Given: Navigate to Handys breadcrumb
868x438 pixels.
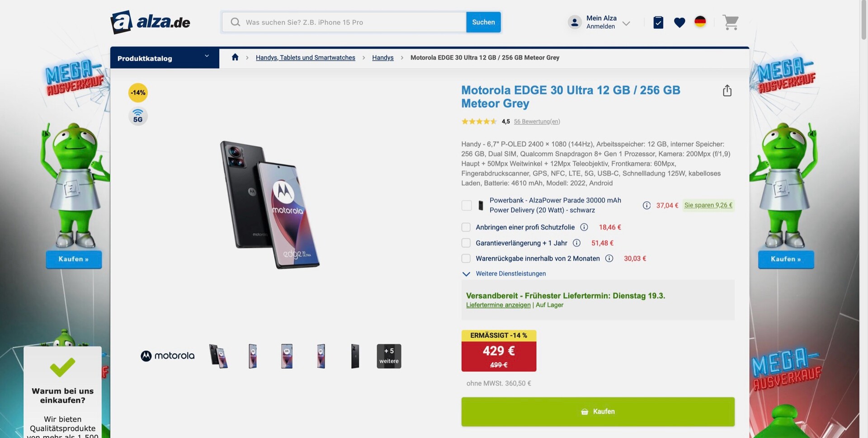Looking at the screenshot, I should point(382,58).
